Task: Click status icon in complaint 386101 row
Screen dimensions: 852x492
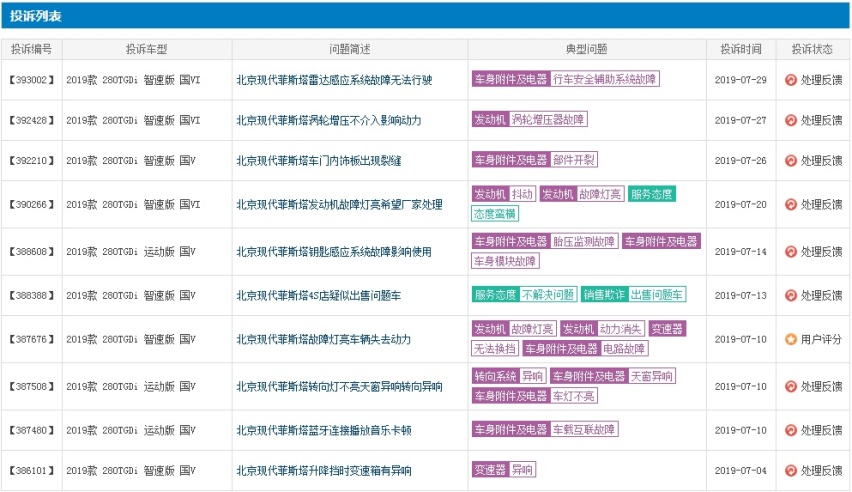Action: point(791,471)
